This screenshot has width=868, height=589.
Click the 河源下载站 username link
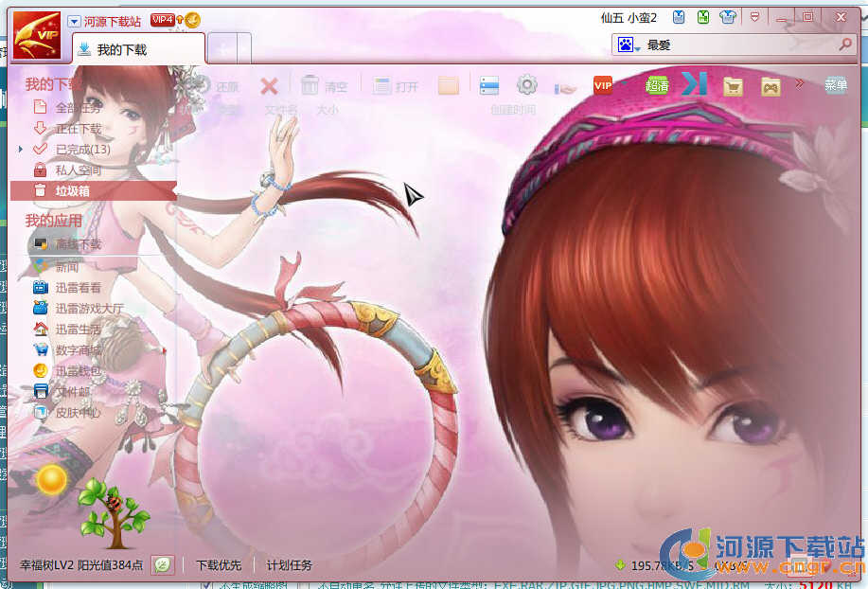tap(113, 22)
